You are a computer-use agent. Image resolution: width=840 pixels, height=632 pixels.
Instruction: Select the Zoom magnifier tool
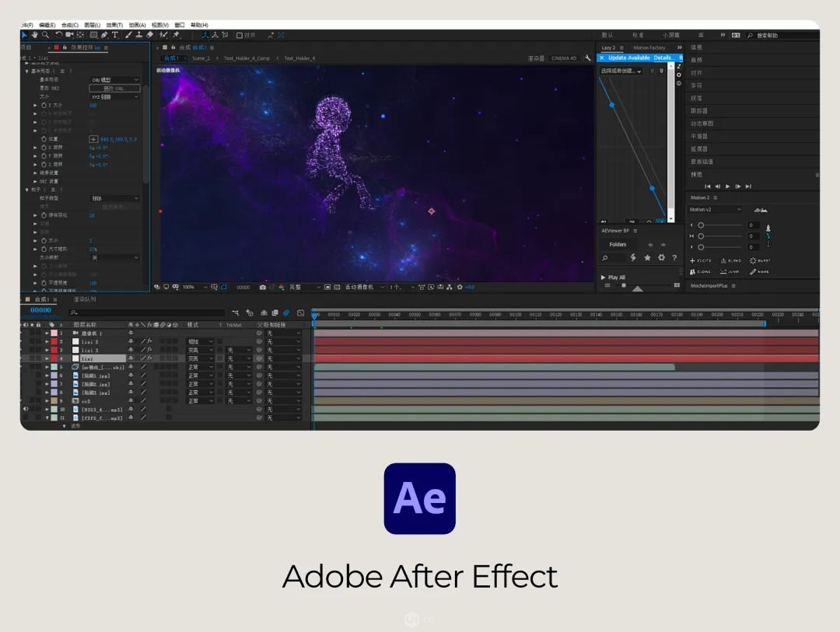[46, 35]
